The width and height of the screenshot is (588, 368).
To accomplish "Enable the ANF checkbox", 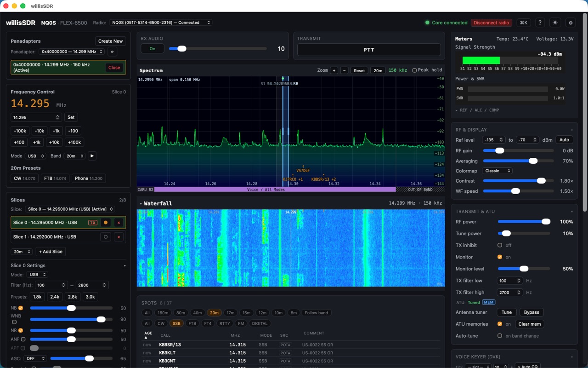I will click(x=23, y=339).
